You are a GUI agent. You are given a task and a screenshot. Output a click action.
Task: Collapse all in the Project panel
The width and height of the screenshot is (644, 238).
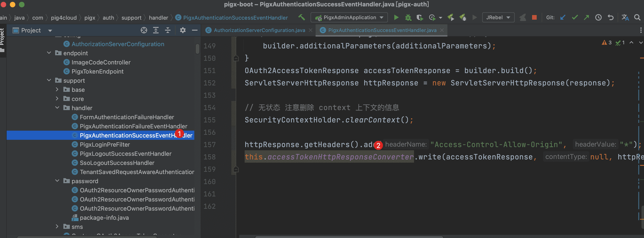point(168,30)
